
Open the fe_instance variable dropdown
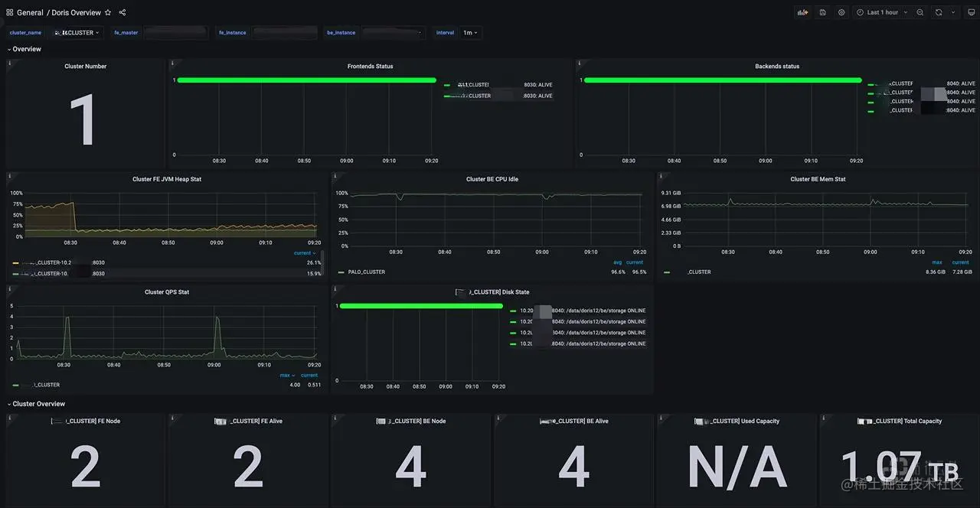pyautogui.click(x=285, y=33)
